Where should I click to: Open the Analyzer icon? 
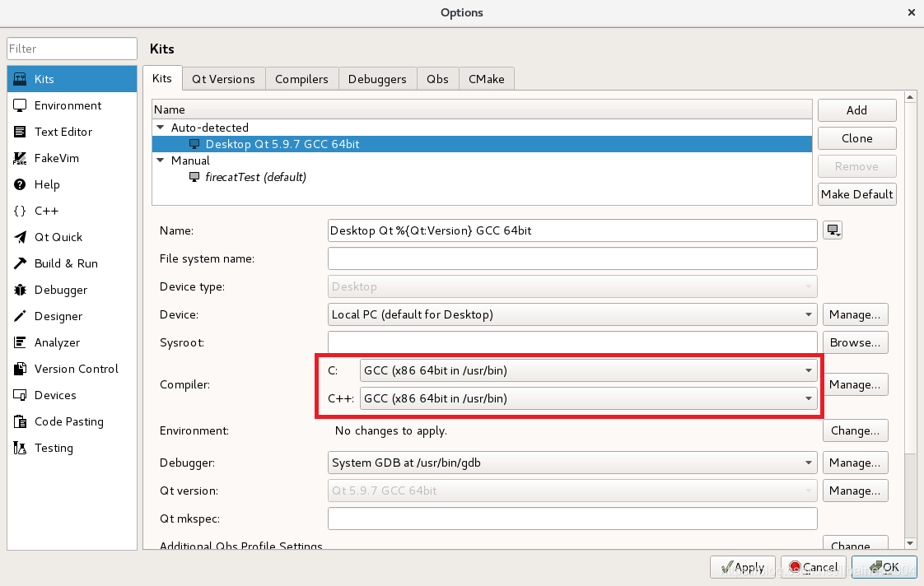point(20,342)
